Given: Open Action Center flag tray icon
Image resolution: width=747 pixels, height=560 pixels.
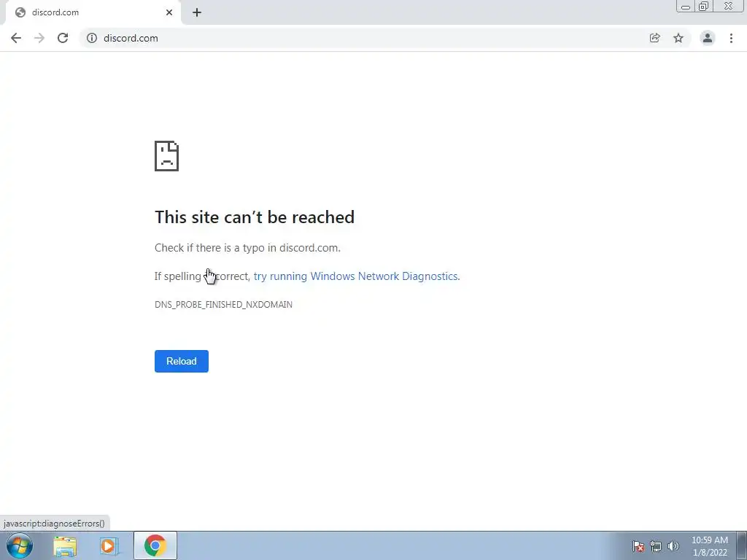Looking at the screenshot, I should [x=638, y=546].
